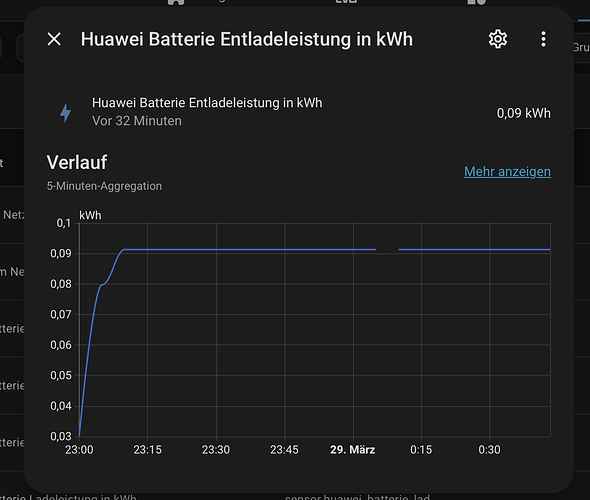Click the '0:15' x-axis label

tap(421, 450)
